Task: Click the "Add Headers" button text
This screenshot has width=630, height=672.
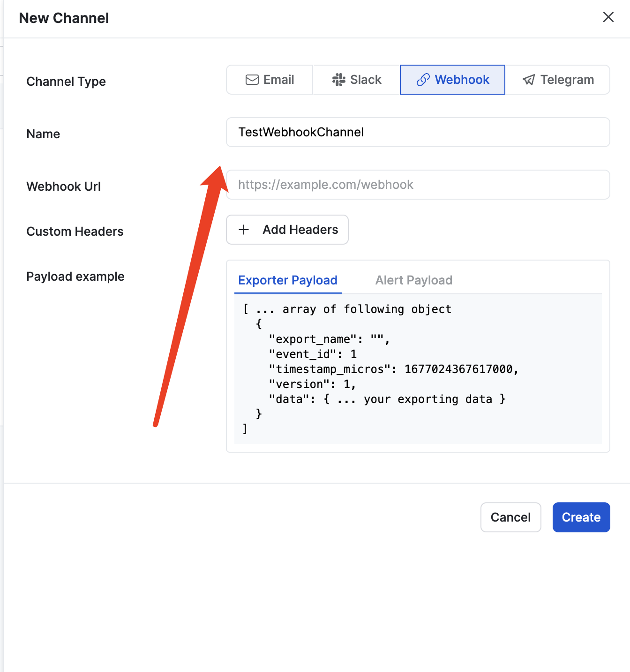Action: 300,230
